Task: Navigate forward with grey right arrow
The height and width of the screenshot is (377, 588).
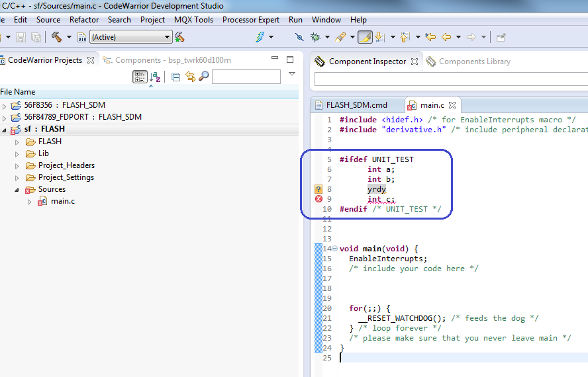Action: 471,37
